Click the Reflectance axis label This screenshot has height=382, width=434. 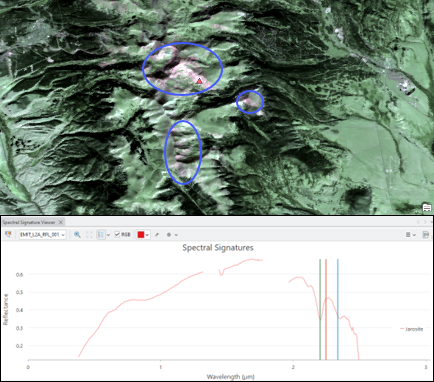point(5,309)
